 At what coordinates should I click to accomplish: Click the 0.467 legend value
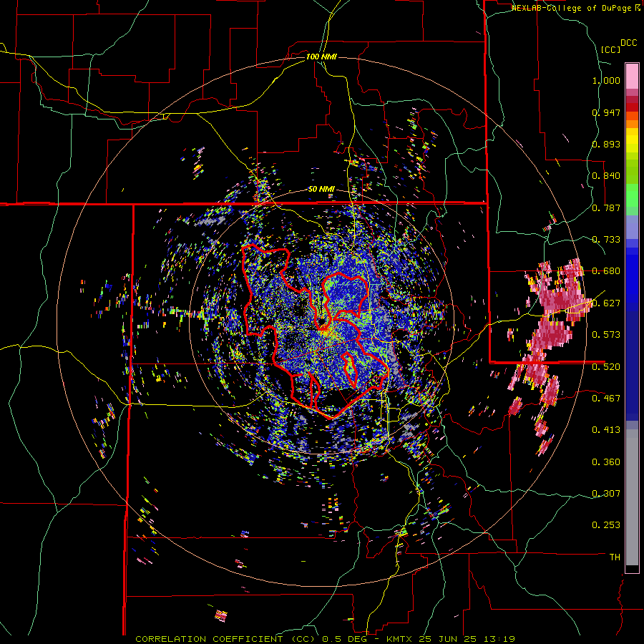point(606,399)
